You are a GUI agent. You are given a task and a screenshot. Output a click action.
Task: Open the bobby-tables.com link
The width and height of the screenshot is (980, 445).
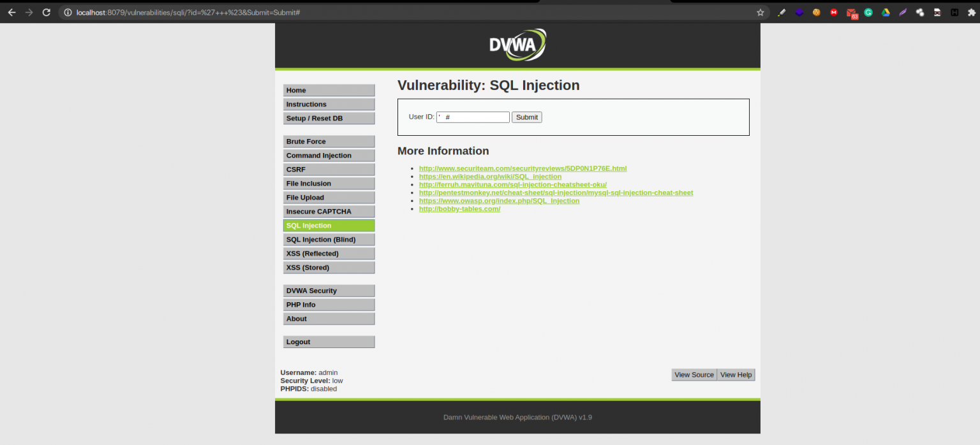click(x=459, y=208)
